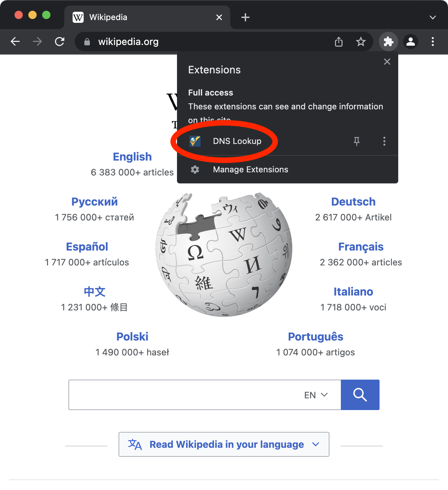The image size is (448, 490).
Task: Click the Wikipedia search input field
Action: [183, 395]
